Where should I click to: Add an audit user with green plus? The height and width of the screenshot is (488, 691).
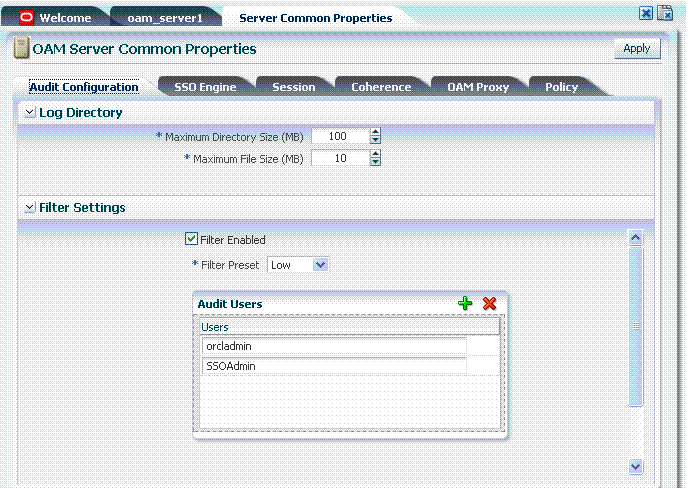[465, 303]
